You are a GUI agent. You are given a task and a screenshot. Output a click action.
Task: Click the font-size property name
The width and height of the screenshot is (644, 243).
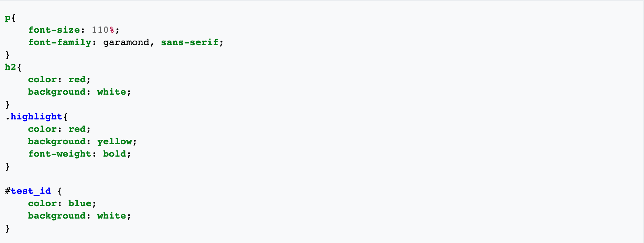[54, 30]
